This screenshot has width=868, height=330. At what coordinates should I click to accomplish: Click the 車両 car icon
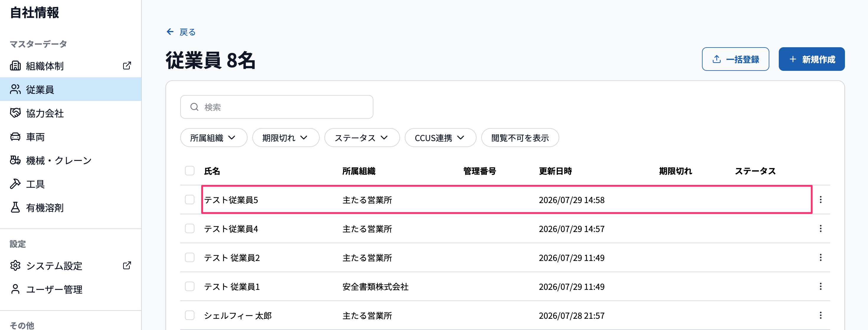pos(15,137)
